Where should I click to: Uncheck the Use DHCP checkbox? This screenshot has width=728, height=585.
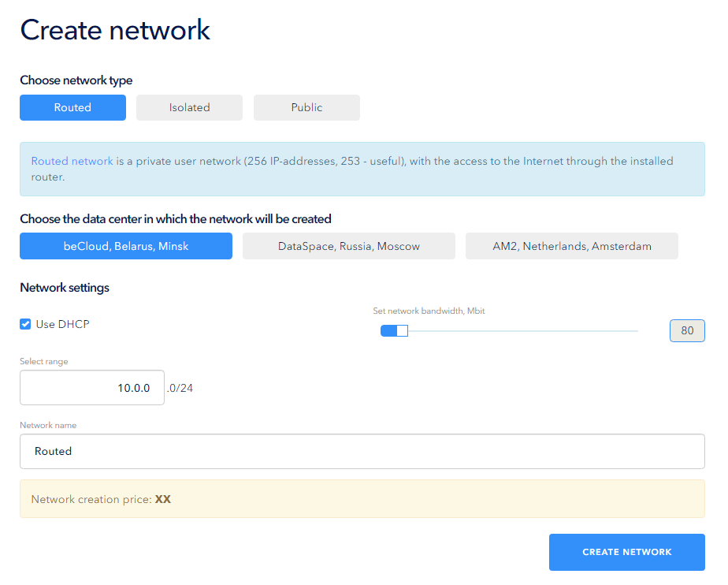[x=25, y=324]
